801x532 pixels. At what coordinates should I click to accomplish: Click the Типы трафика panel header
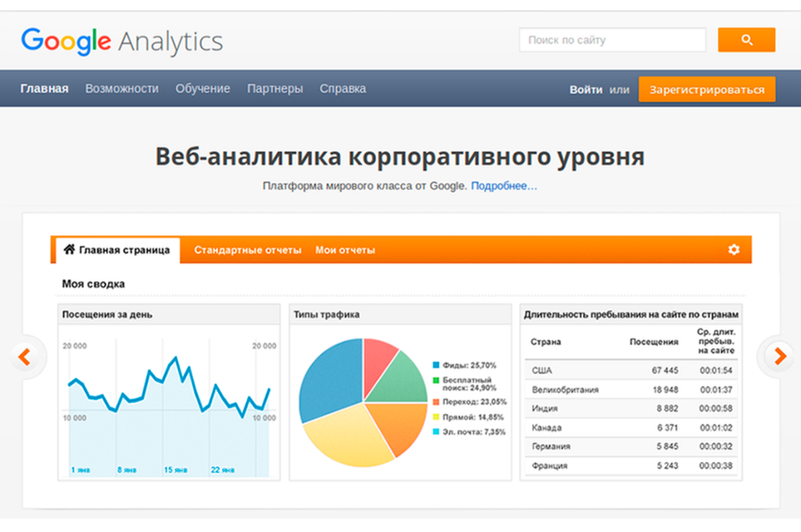[400, 315]
